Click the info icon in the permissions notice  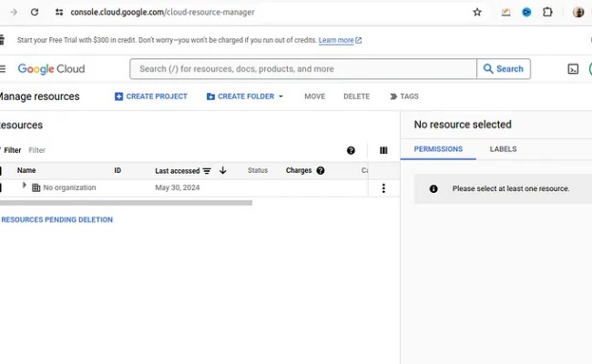pos(434,188)
